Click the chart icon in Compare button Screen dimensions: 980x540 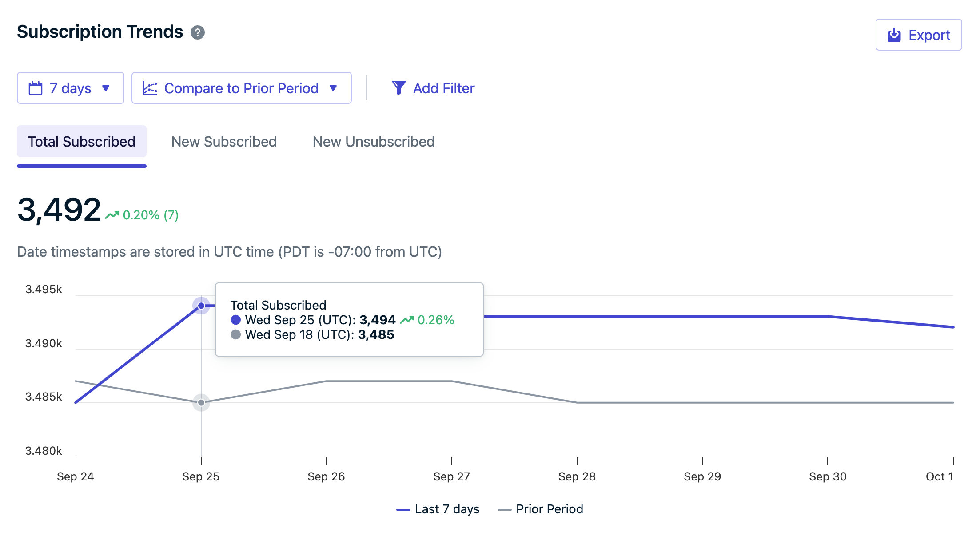click(x=150, y=88)
